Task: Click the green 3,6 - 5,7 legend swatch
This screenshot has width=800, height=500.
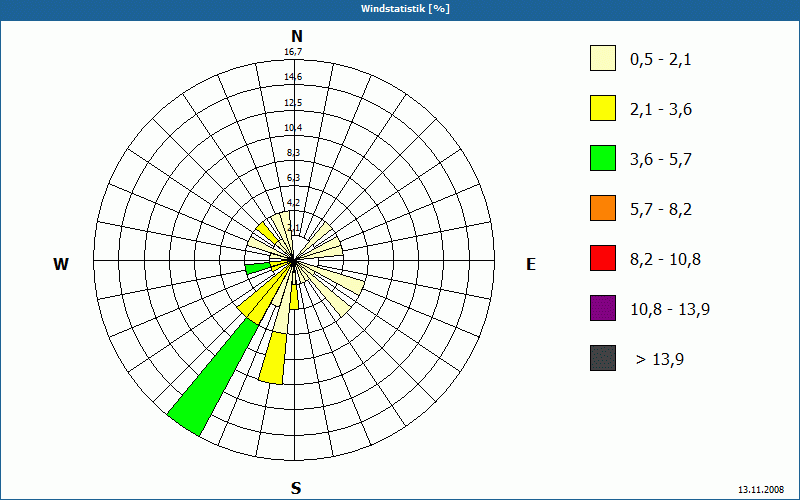Action: click(603, 158)
